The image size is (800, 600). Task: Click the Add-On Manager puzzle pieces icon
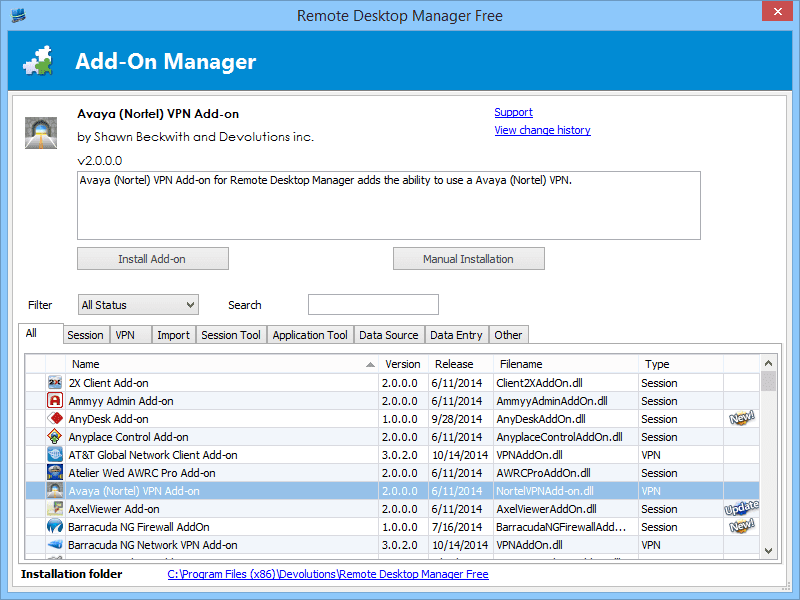point(38,61)
